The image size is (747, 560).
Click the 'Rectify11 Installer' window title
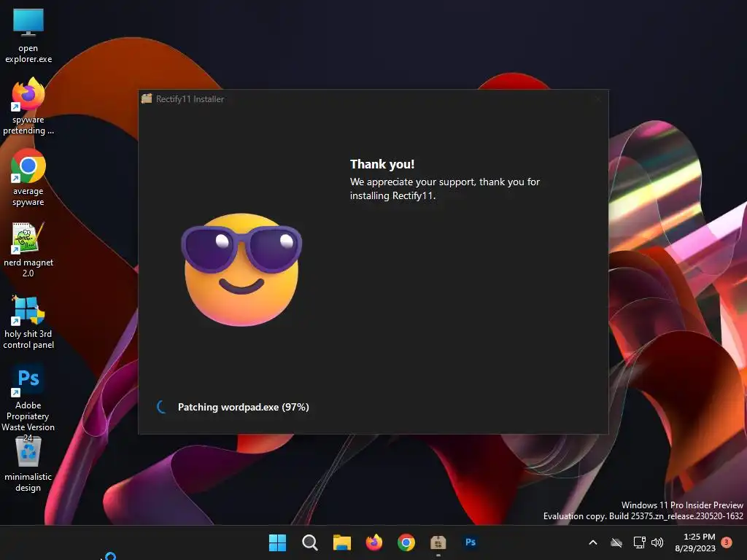(190, 99)
